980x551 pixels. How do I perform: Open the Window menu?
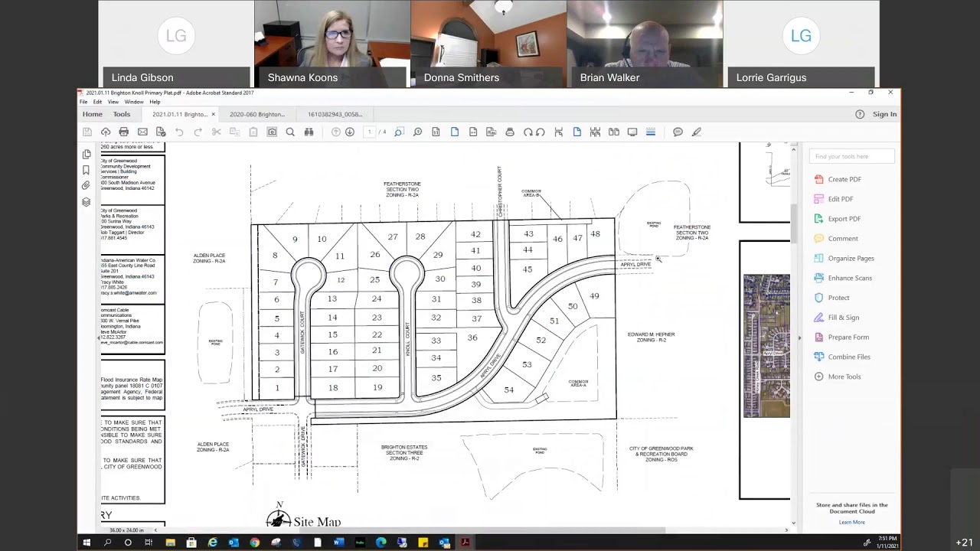tap(134, 102)
